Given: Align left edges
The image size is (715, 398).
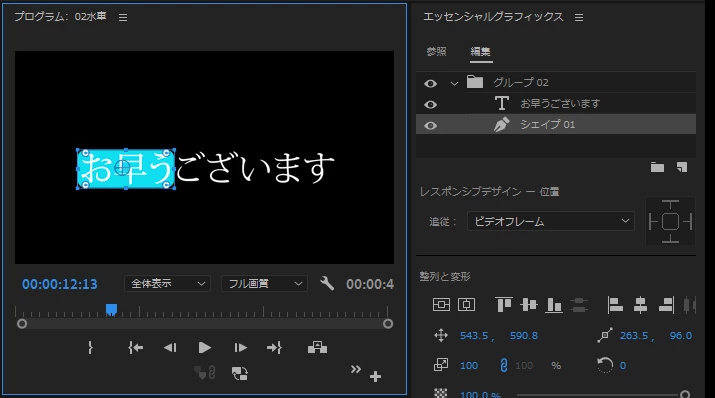Looking at the screenshot, I should 615,305.
